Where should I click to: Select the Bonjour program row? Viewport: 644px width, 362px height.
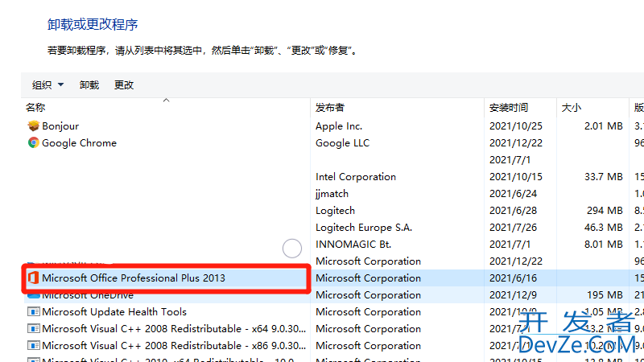click(60, 126)
